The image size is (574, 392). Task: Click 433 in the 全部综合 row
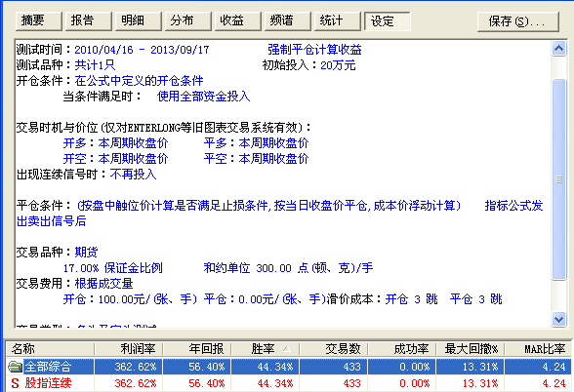click(351, 367)
